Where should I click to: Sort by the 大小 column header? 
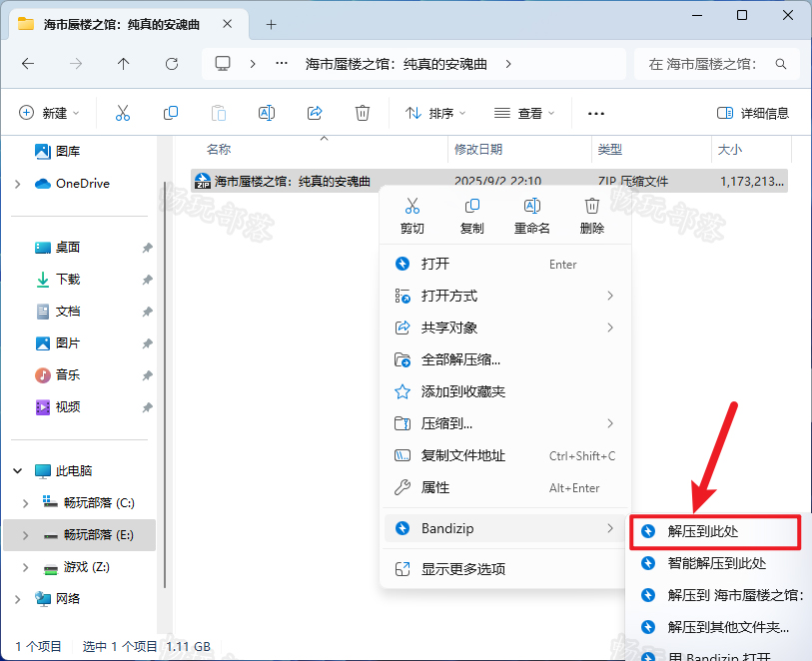click(x=730, y=150)
